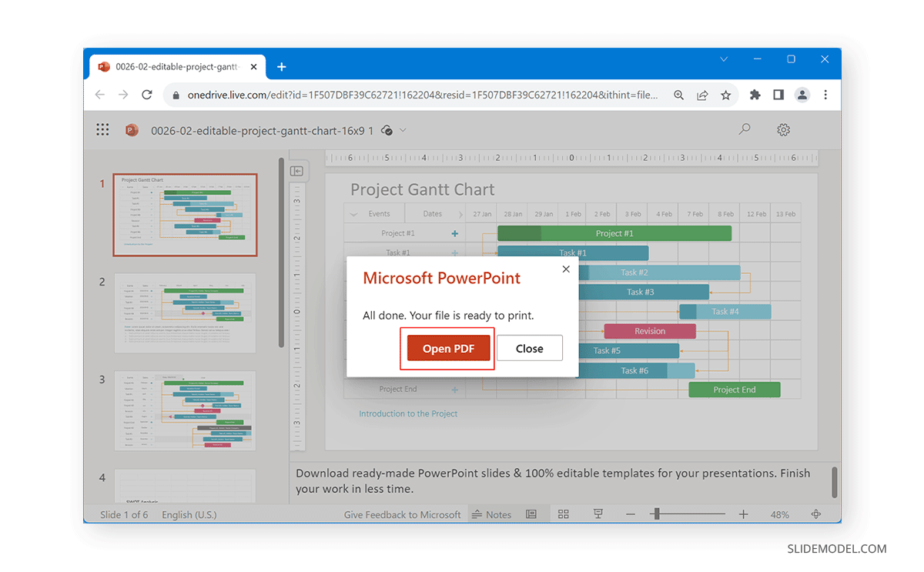
Task: Click the chevron left of Events header
Action: [353, 214]
